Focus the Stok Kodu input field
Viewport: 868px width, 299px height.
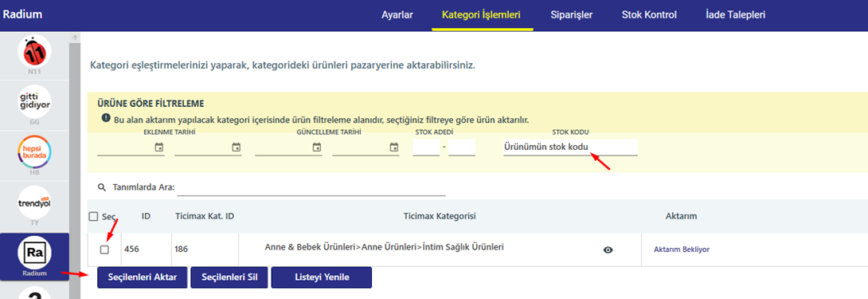click(570, 147)
